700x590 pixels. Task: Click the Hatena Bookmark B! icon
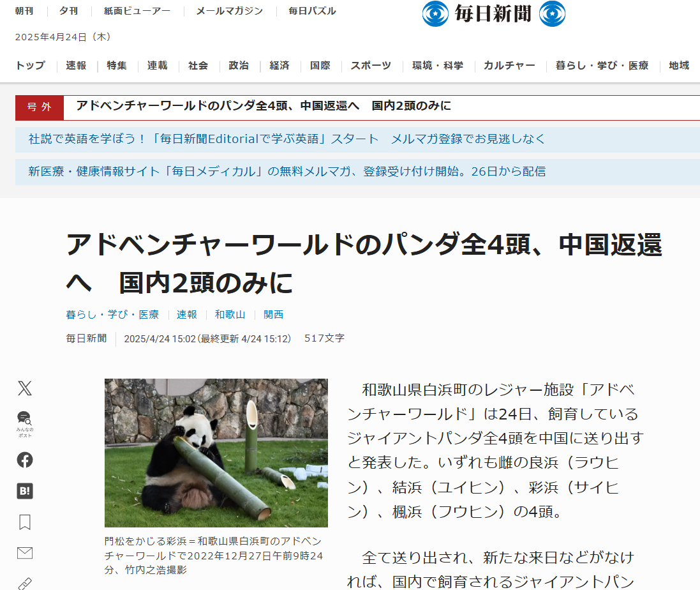coord(25,491)
